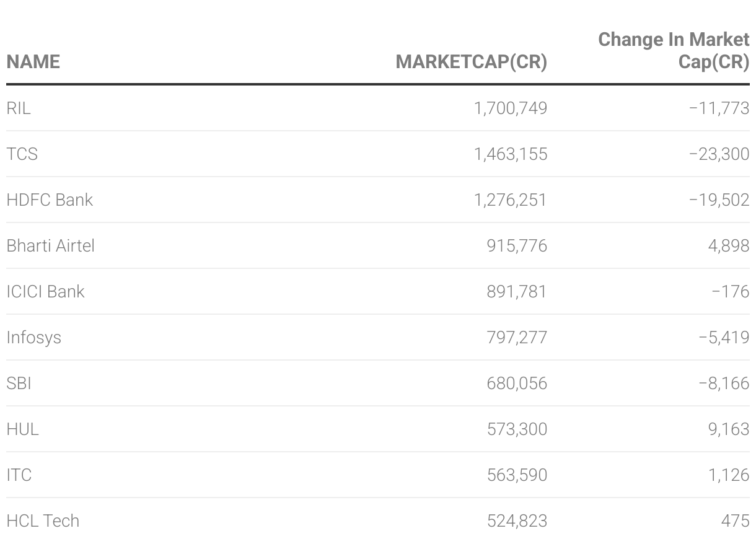This screenshot has height=549, width=756.
Task: Select the RIL company name cell
Action: [x=19, y=108]
